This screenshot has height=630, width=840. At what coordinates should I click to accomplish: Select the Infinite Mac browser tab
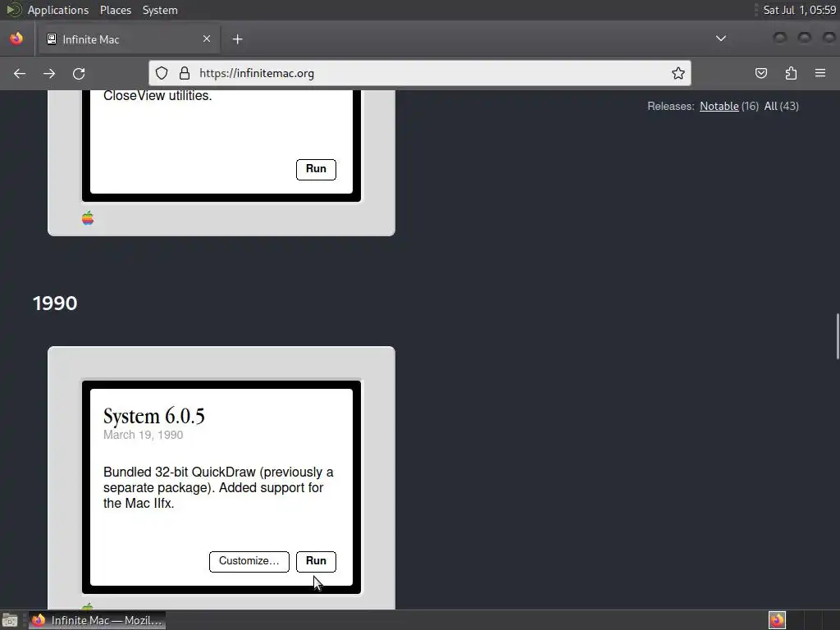(x=129, y=39)
